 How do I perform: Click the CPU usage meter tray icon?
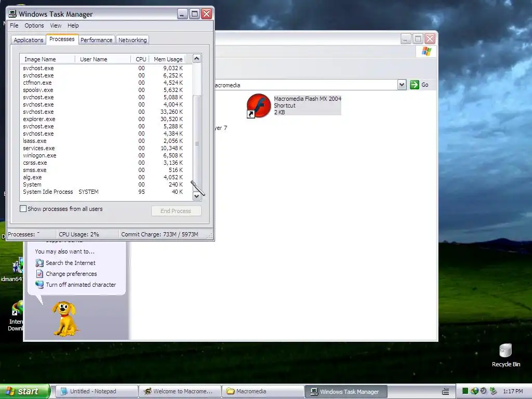pos(465,391)
